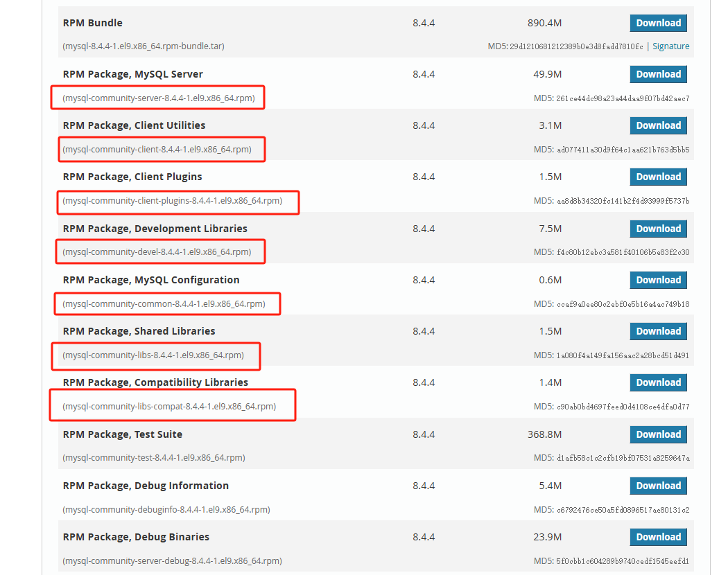Select the MD5 hash of MySQL Server package

(623, 98)
